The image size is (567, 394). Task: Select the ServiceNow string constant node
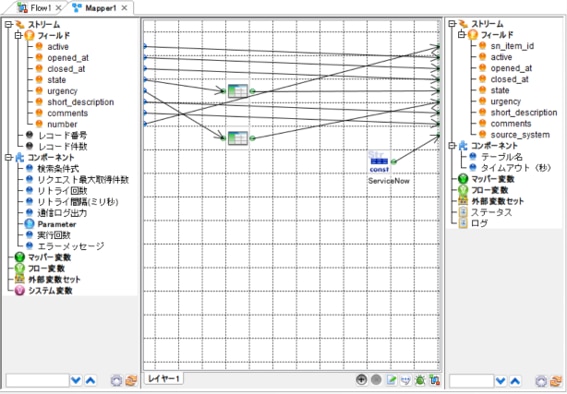coord(379,162)
